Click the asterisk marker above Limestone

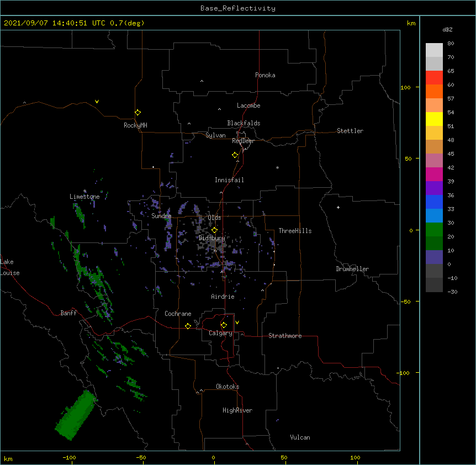[85, 191]
